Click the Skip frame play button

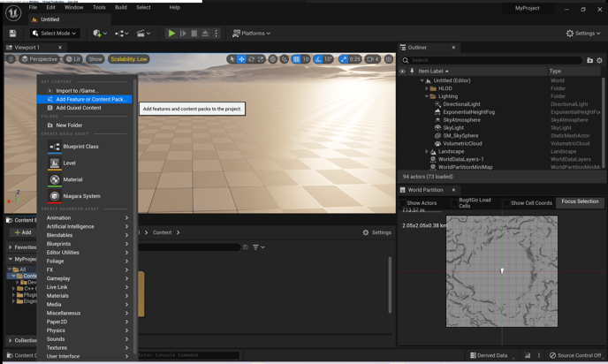[x=183, y=34]
